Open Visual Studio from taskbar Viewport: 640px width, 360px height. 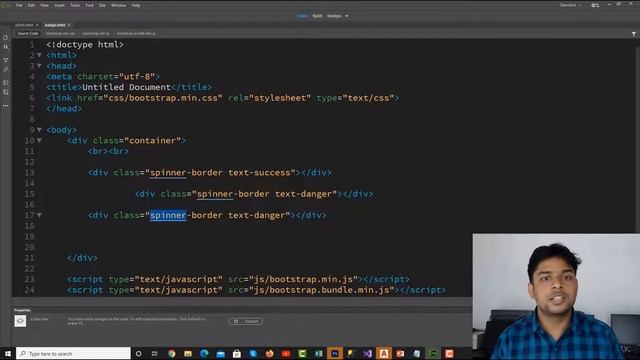(367, 353)
